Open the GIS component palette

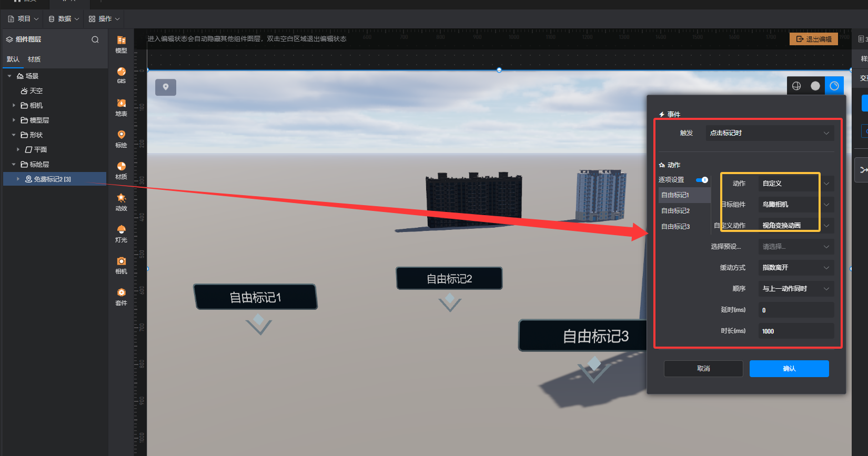pos(121,76)
